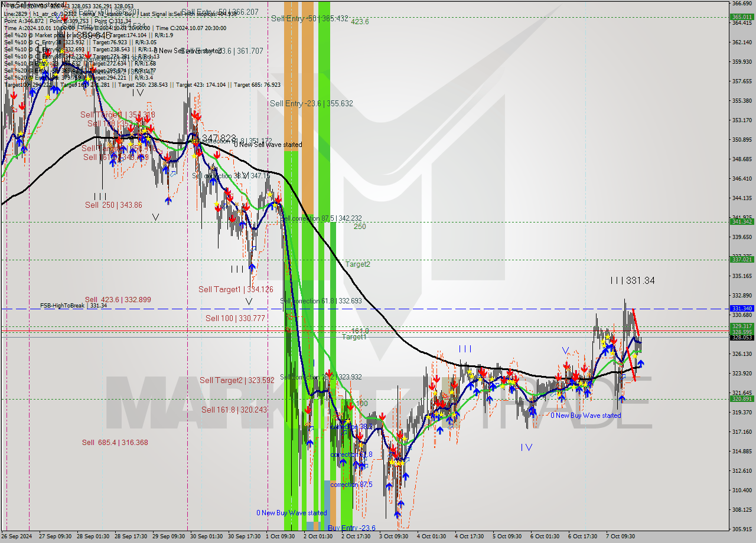Viewport: 756px width, 543px height.
Task: Select the green '250' level label
Action: (x=360, y=227)
